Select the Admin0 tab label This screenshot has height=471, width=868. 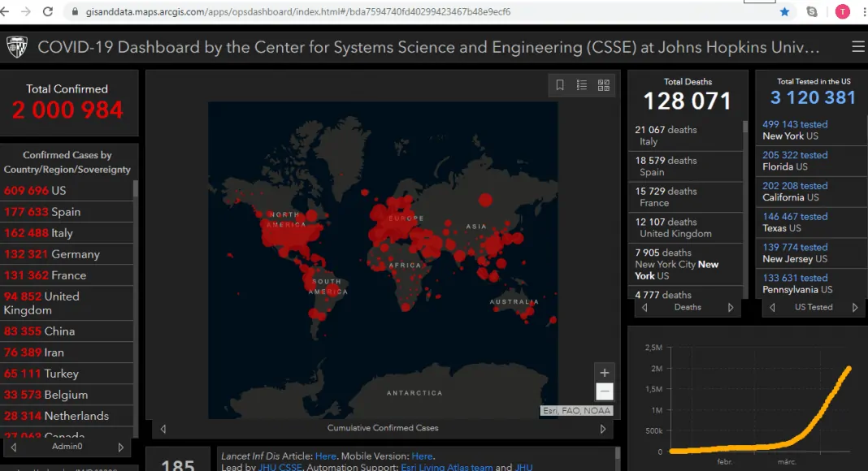point(67,446)
